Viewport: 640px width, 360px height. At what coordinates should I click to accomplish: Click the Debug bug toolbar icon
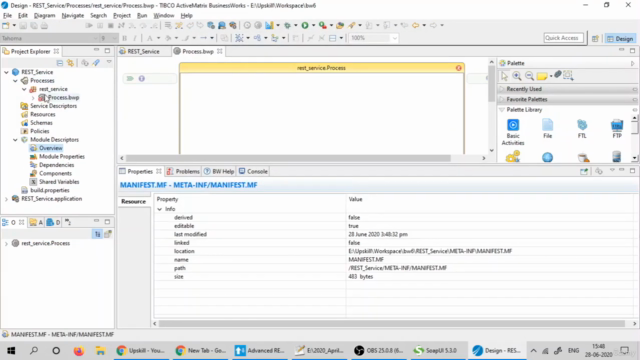(287, 25)
